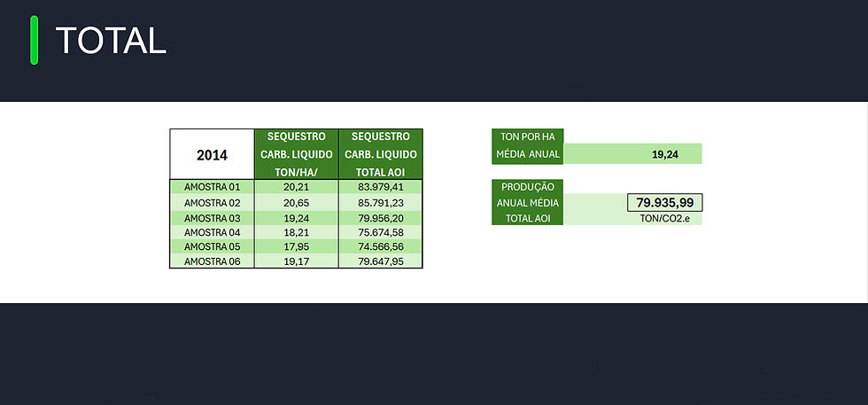This screenshot has height=405, width=868.
Task: Click the boxed 79.935,99 total value
Action: pyautogui.click(x=665, y=202)
